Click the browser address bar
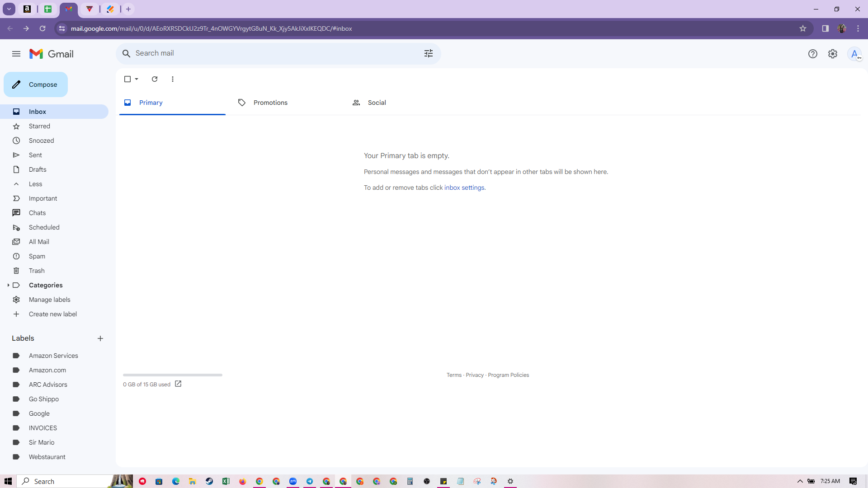 (x=434, y=28)
